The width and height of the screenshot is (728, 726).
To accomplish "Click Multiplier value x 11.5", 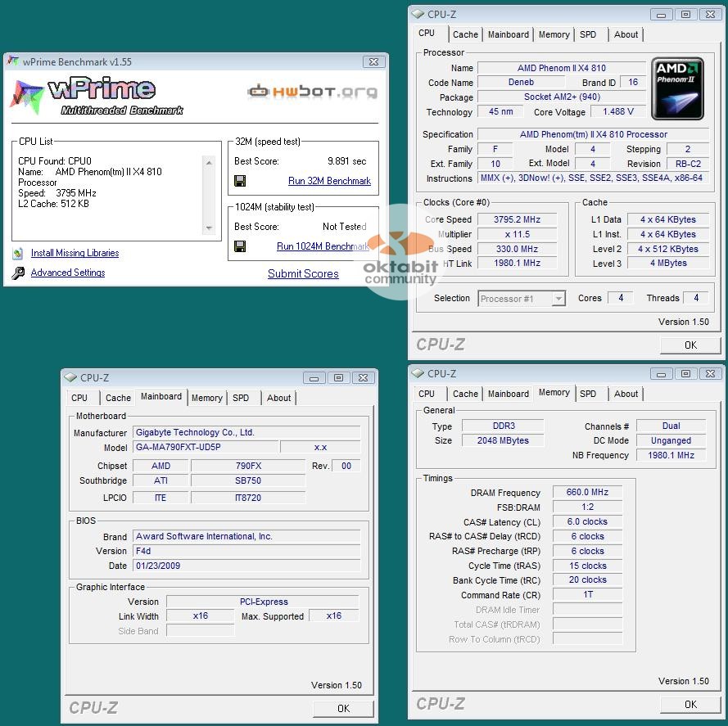I will pos(517,234).
